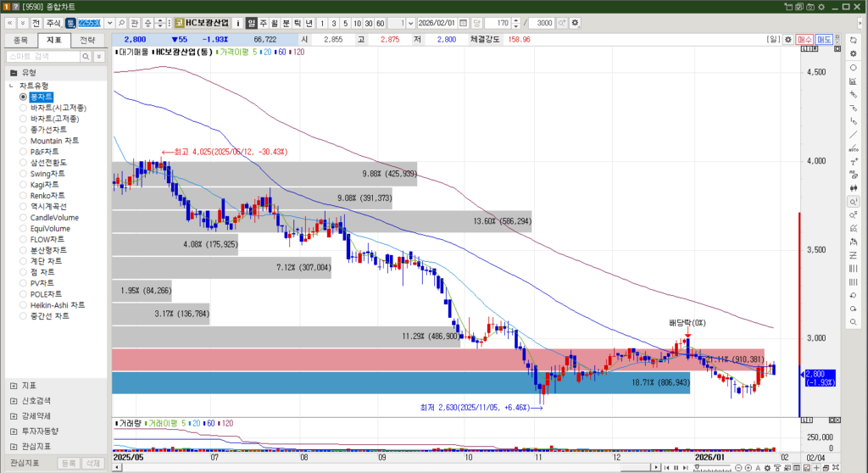Click the stock info 'i' icon

click(238, 22)
